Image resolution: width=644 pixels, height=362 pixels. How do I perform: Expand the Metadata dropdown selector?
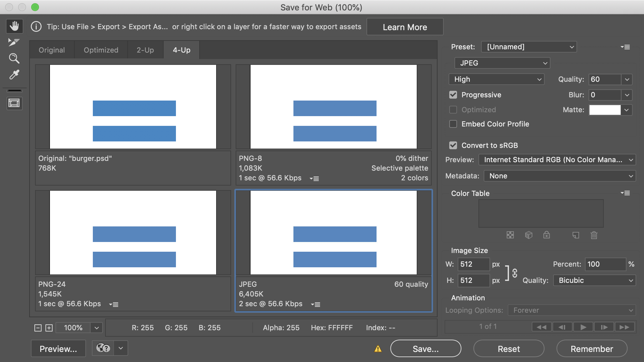559,175
